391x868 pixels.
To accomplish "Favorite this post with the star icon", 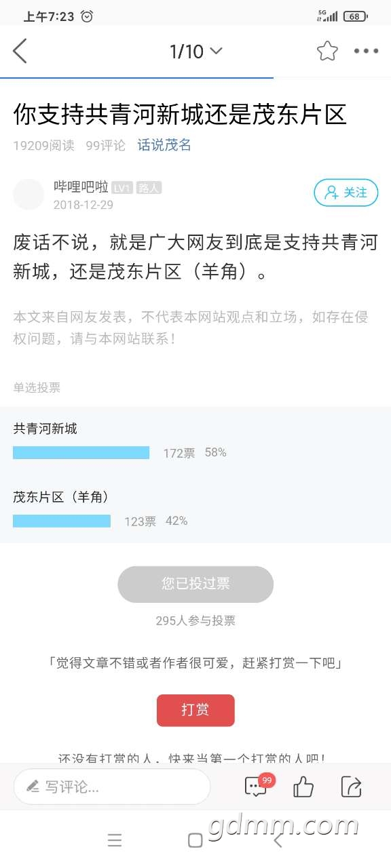I will 327,51.
